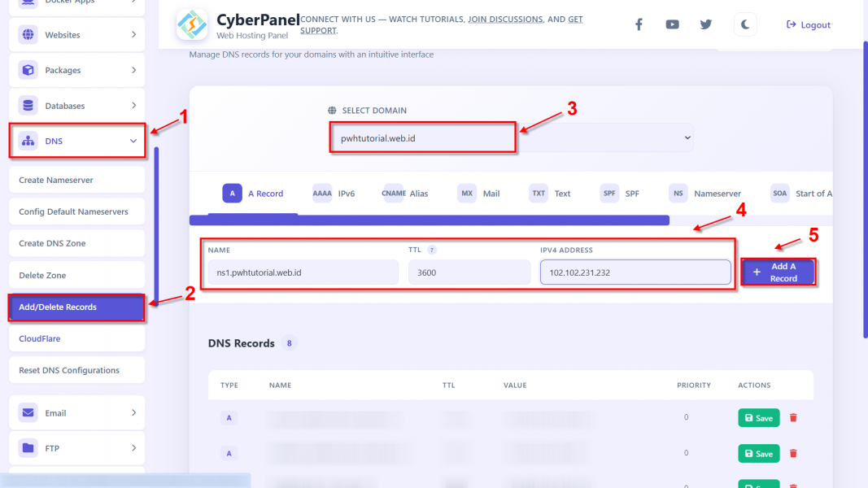Switch to the MX Mail record tab

click(479, 194)
